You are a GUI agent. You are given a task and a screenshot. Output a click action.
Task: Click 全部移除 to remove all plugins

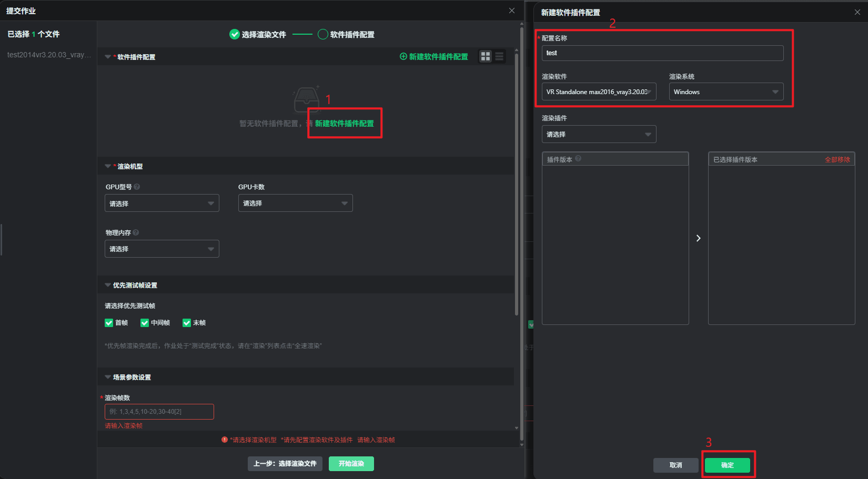pos(836,159)
